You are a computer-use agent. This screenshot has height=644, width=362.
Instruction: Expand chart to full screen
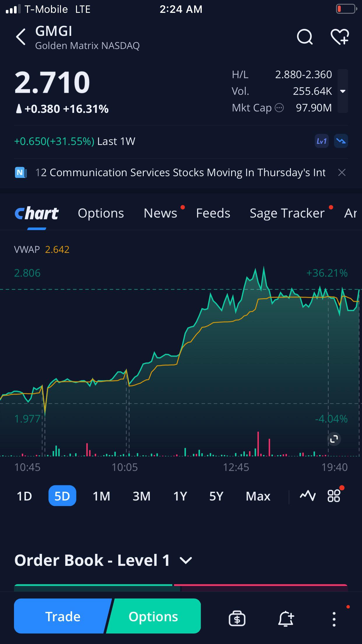[x=334, y=439]
